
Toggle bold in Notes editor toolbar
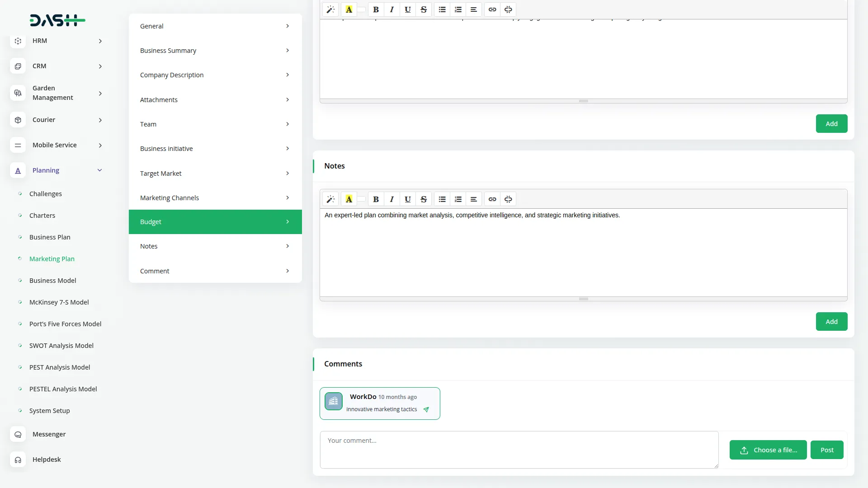pyautogui.click(x=376, y=199)
